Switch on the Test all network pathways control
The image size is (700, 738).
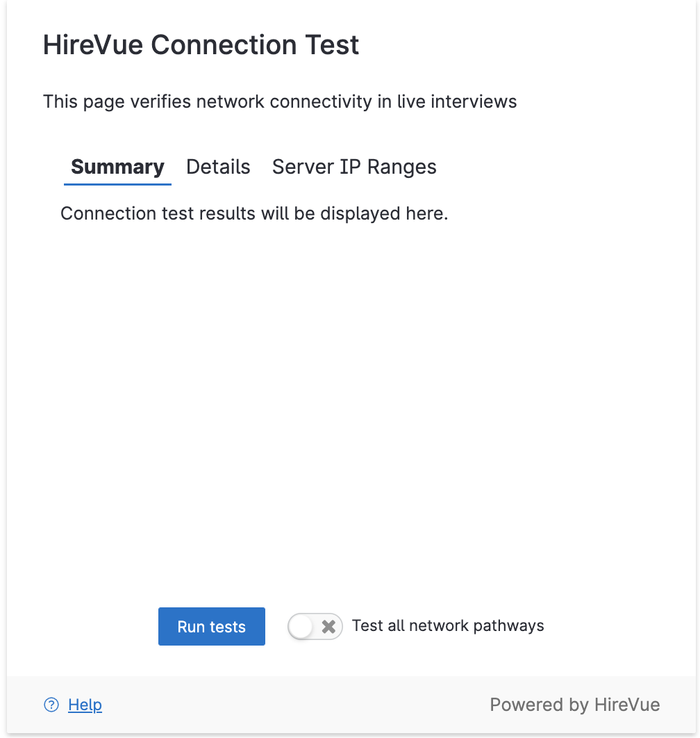(315, 626)
